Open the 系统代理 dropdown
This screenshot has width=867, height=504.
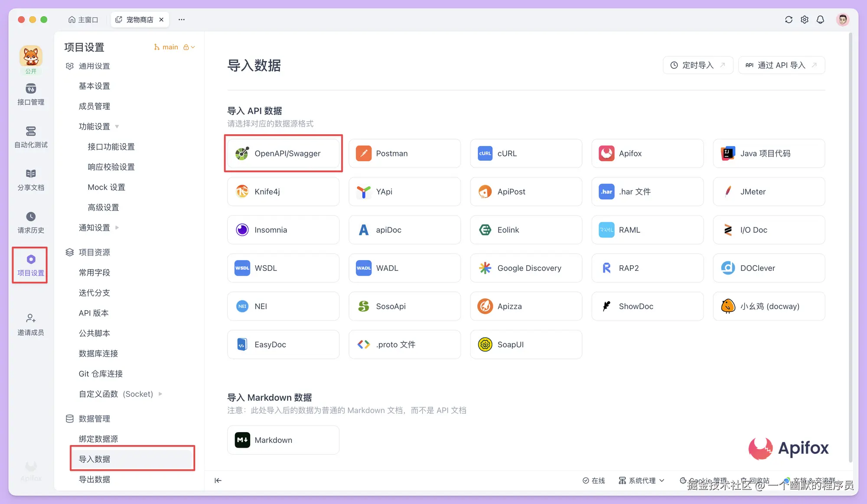point(642,480)
